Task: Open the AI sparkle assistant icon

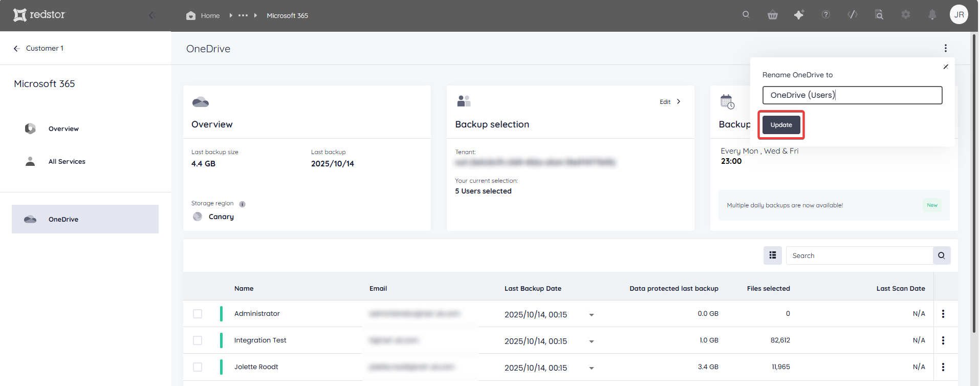Action: click(799, 15)
